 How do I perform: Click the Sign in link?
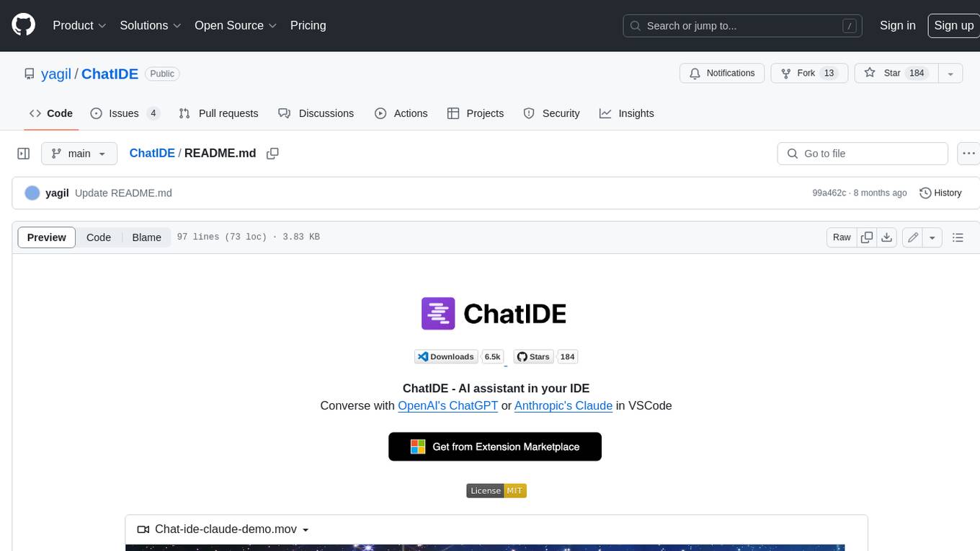click(x=897, y=25)
